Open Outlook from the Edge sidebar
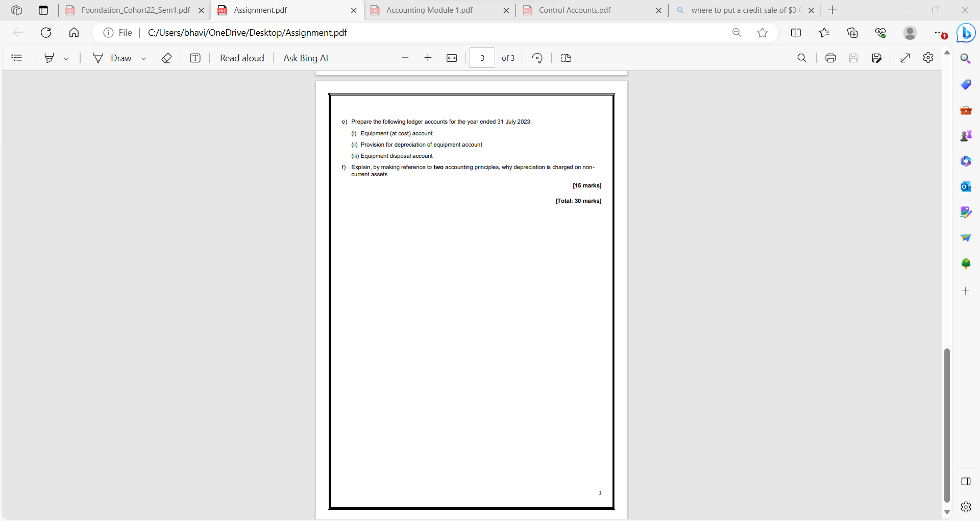The height and width of the screenshot is (521, 980). point(966,186)
